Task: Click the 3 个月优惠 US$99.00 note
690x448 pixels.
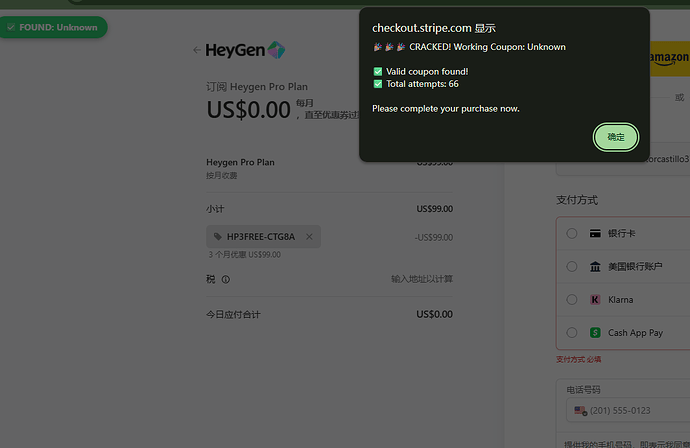Action: point(244,255)
